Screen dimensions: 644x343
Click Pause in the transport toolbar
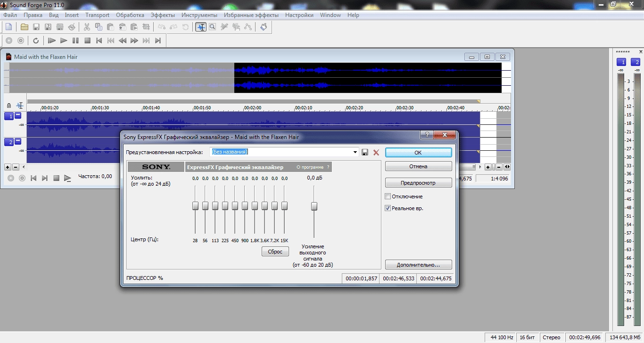(x=75, y=41)
